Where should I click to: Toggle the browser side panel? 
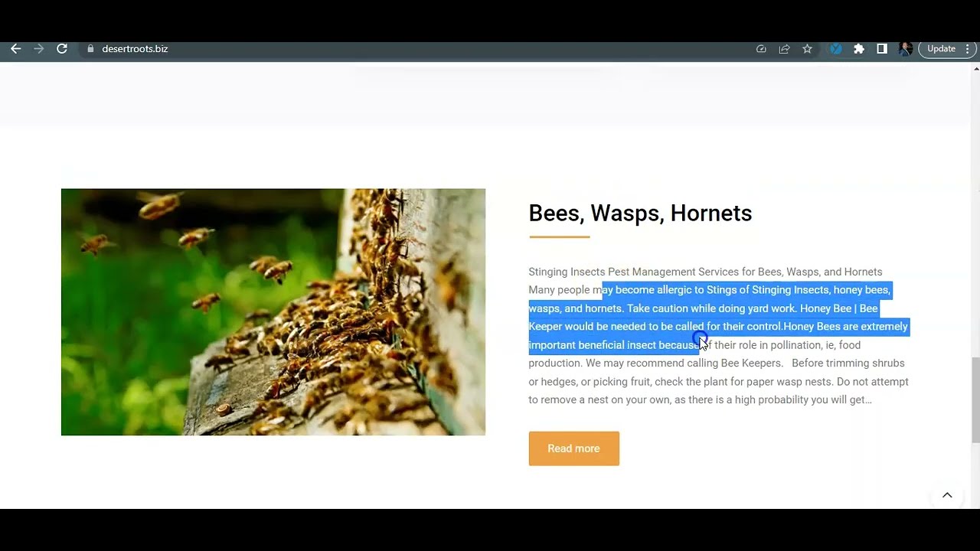pyautogui.click(x=882, y=49)
